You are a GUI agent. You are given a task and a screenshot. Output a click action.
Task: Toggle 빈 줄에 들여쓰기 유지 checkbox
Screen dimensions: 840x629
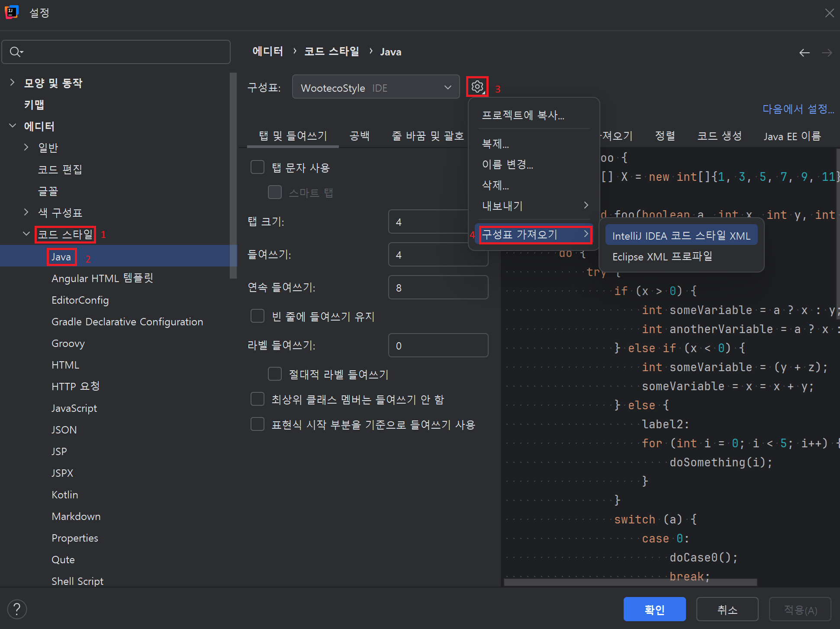click(257, 316)
